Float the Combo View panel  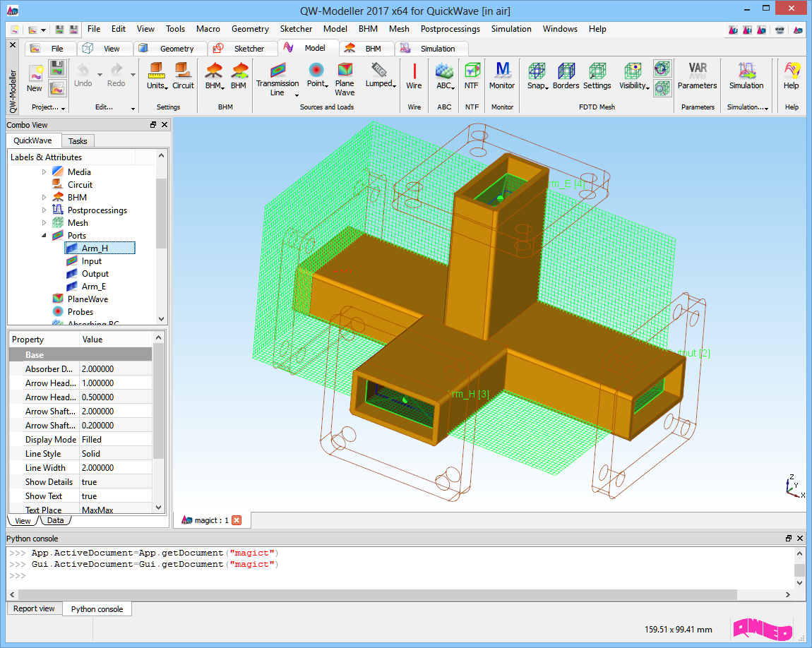(153, 125)
